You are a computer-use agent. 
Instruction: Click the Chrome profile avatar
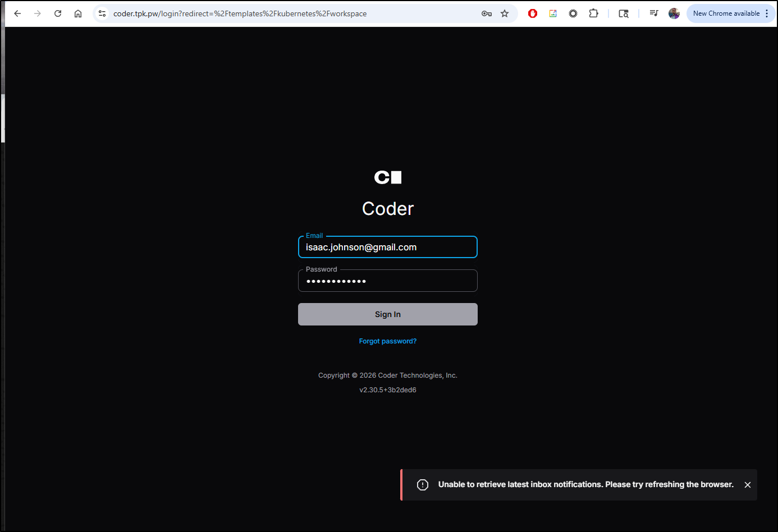tap(674, 13)
